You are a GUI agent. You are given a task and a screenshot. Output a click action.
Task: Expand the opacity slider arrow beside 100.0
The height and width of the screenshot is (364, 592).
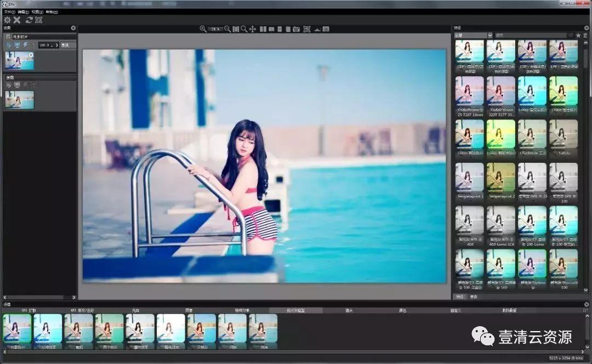(x=57, y=45)
